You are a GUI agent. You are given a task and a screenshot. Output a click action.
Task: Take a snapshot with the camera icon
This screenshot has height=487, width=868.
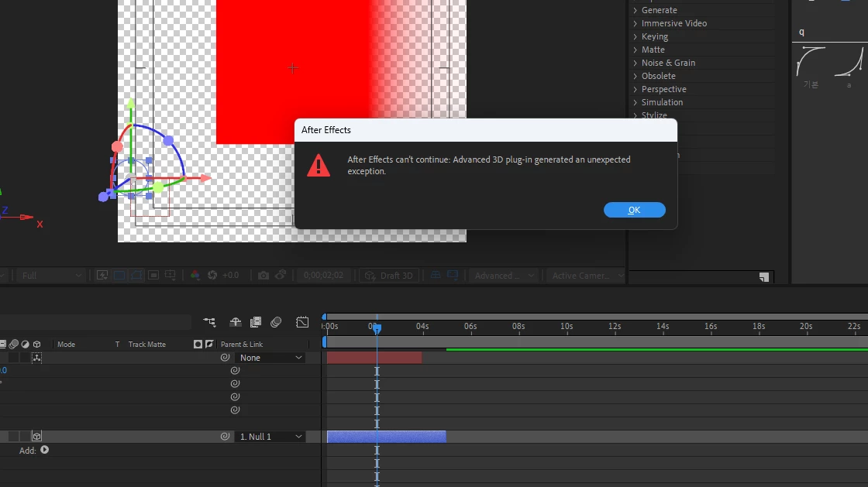click(263, 276)
